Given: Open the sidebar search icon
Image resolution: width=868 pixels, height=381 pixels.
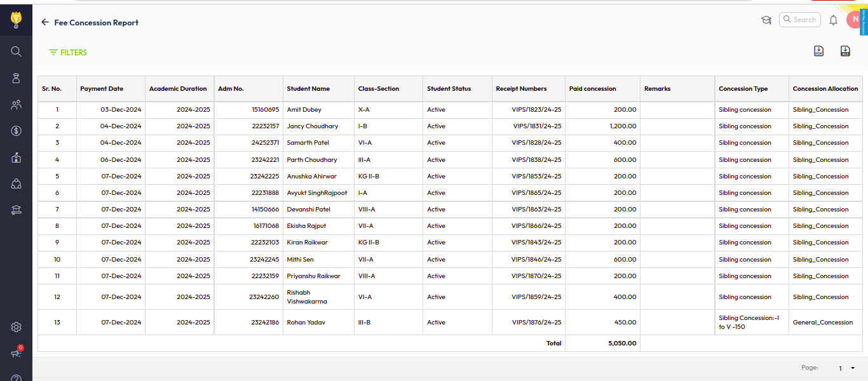Looking at the screenshot, I should tap(17, 51).
